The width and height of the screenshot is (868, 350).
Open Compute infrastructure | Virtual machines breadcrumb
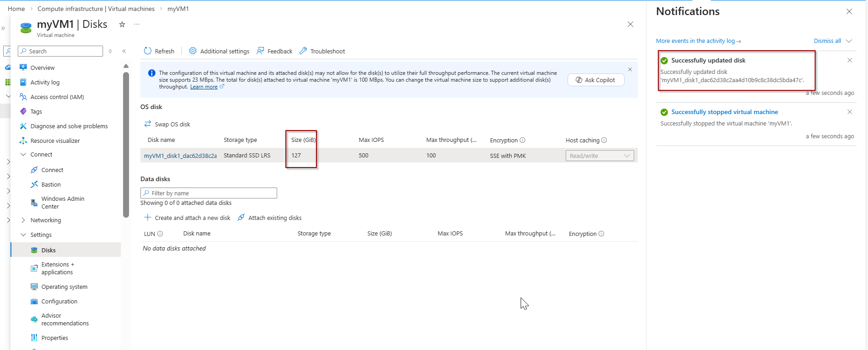coord(96,9)
